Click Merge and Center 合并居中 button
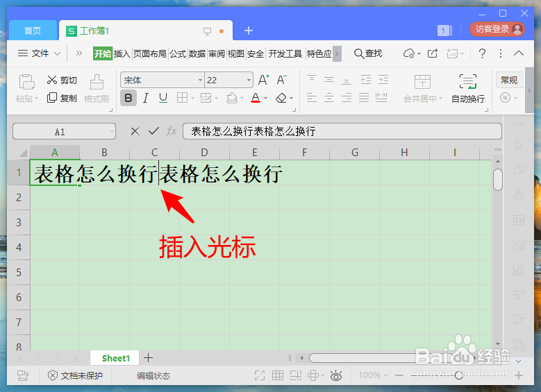541x392 pixels. 423,89
